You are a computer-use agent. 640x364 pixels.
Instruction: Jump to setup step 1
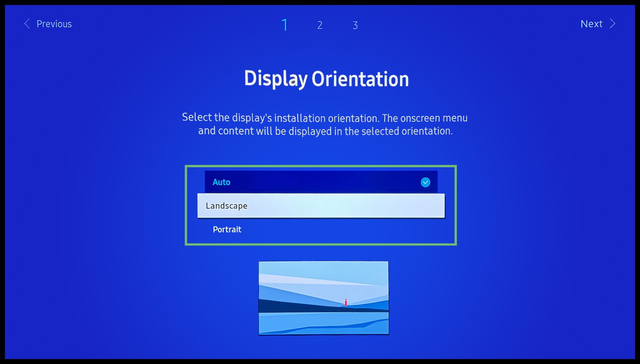[x=285, y=25]
